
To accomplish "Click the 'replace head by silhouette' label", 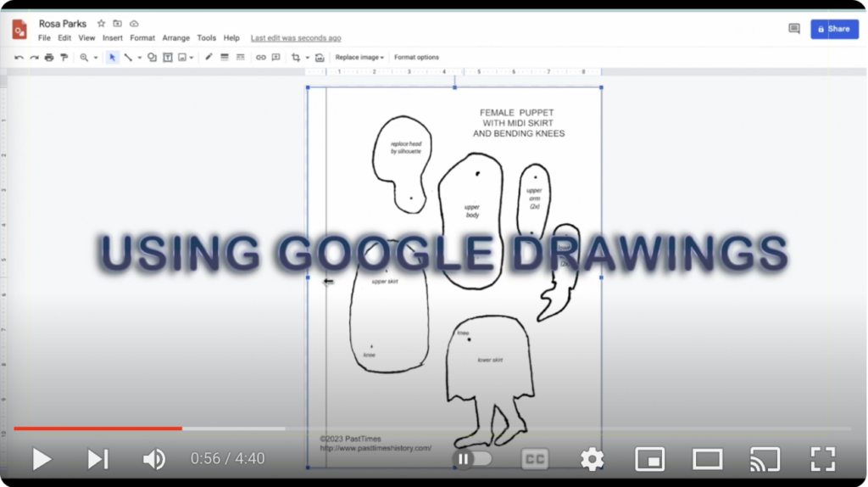I will pyautogui.click(x=406, y=148).
